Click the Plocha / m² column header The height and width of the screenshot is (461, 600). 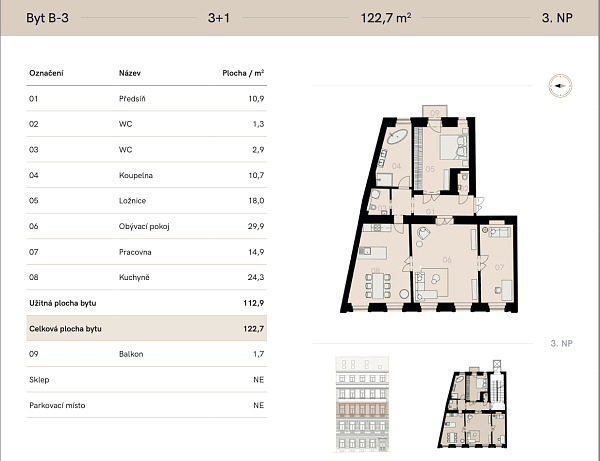click(243, 74)
